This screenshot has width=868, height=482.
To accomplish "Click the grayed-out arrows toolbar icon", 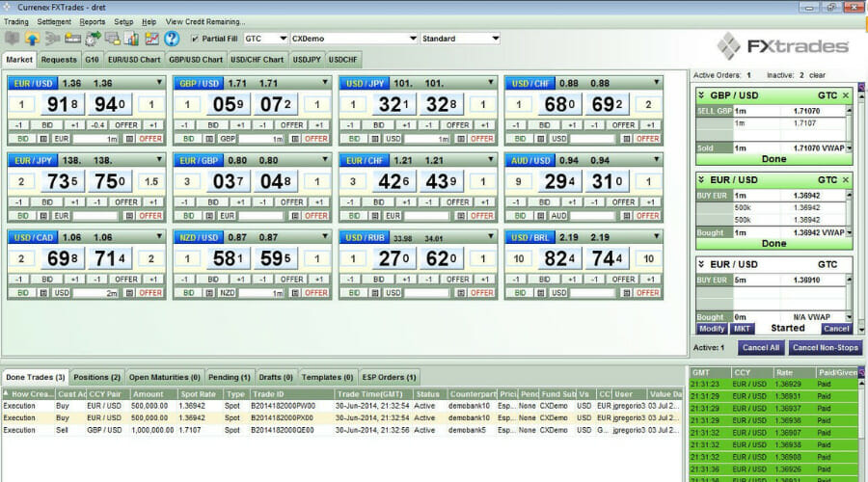I will [53, 39].
